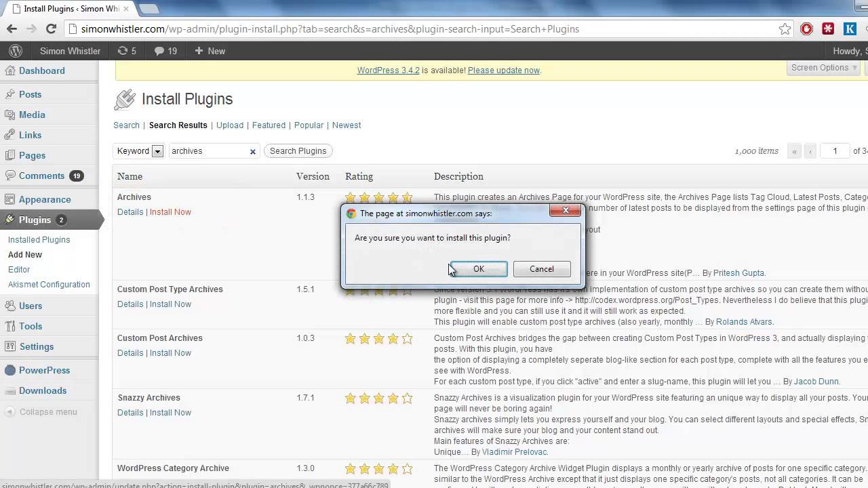Image resolution: width=868 pixels, height=488 pixels.
Task: Install Now for Custom Post Type Archives
Action: pyautogui.click(x=170, y=304)
